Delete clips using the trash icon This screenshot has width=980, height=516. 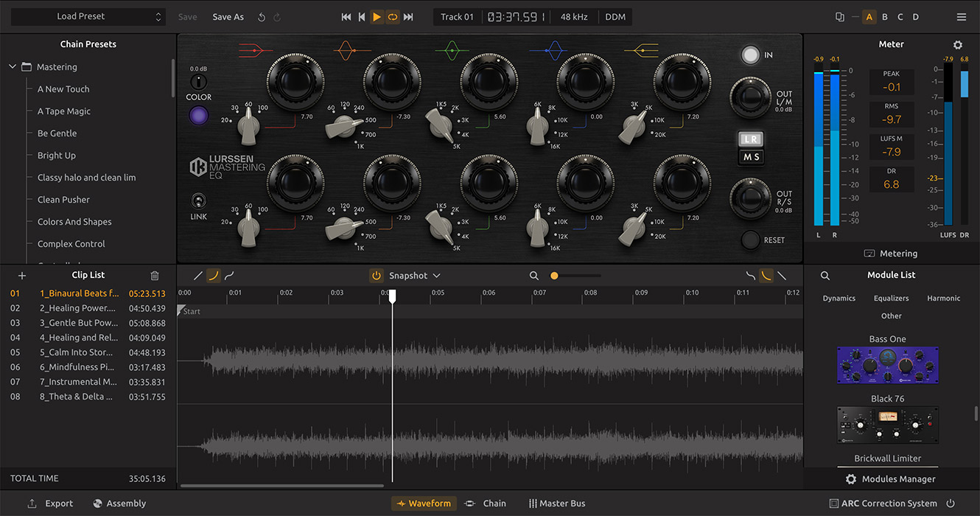(154, 275)
